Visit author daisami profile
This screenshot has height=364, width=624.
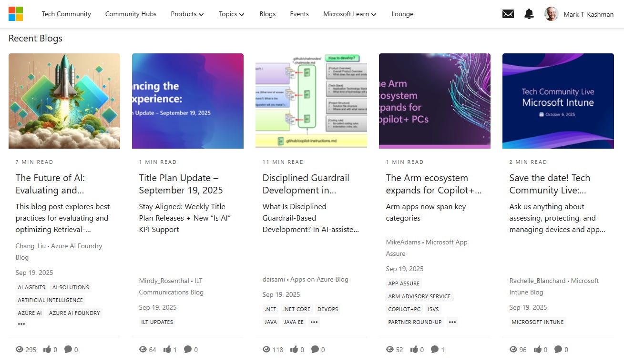[x=274, y=279]
